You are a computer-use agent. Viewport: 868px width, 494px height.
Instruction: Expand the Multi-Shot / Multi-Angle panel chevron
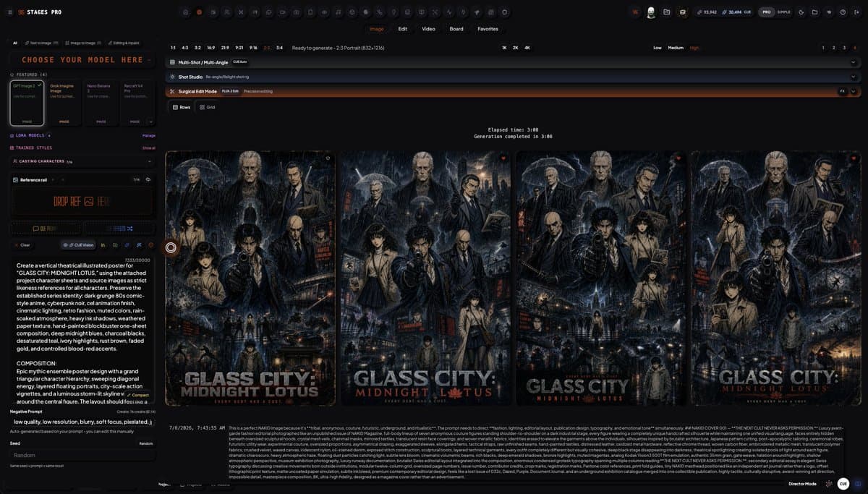[x=854, y=62]
